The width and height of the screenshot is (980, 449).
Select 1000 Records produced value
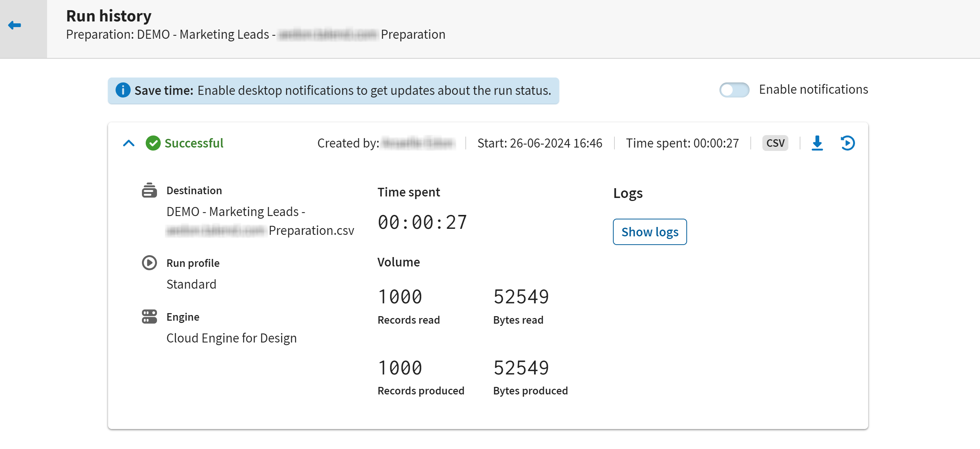[400, 368]
